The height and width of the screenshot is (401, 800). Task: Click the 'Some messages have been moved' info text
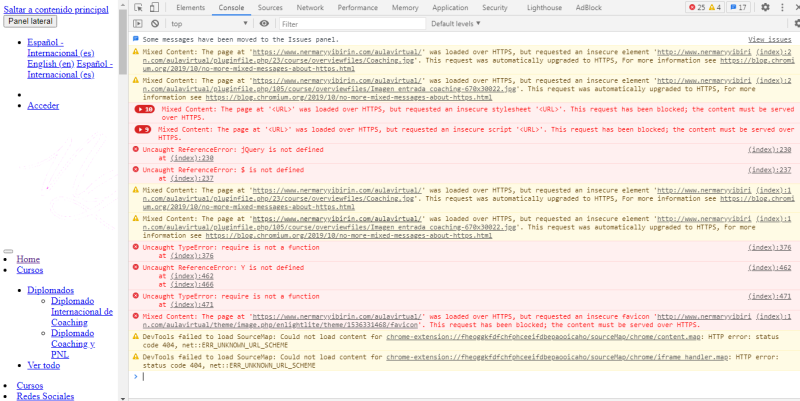[x=240, y=39]
